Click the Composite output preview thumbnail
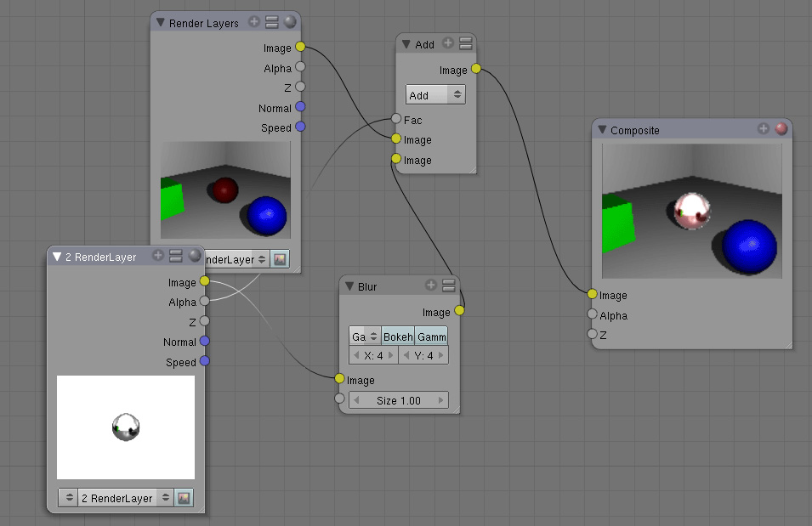812x526 pixels. point(692,211)
